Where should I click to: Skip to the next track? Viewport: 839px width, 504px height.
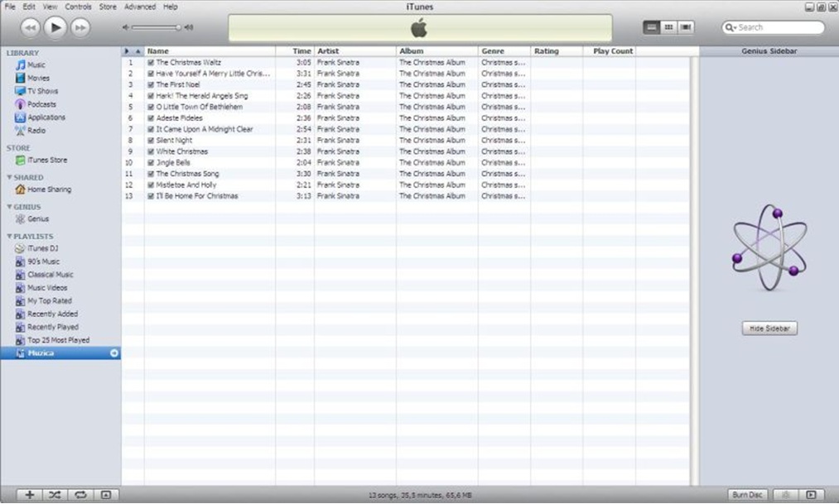[80, 28]
